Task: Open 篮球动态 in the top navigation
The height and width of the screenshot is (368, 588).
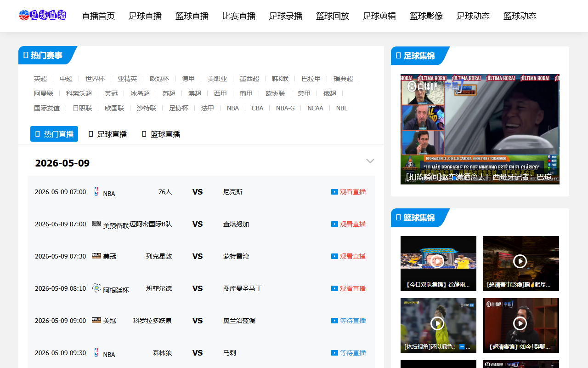Action: 520,16
